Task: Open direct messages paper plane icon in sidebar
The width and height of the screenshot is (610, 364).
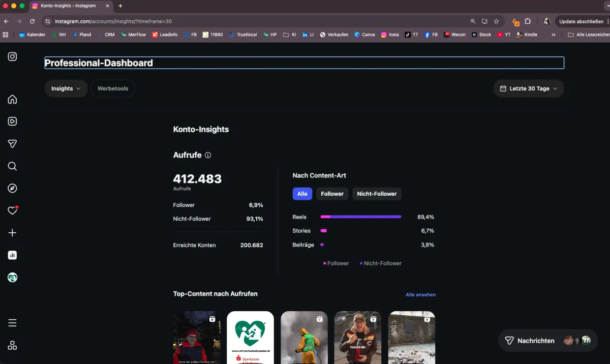Action: coord(12,144)
